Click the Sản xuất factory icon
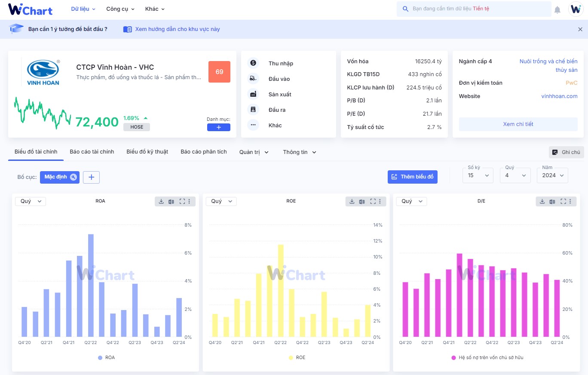This screenshot has height=375, width=588. 253,94
